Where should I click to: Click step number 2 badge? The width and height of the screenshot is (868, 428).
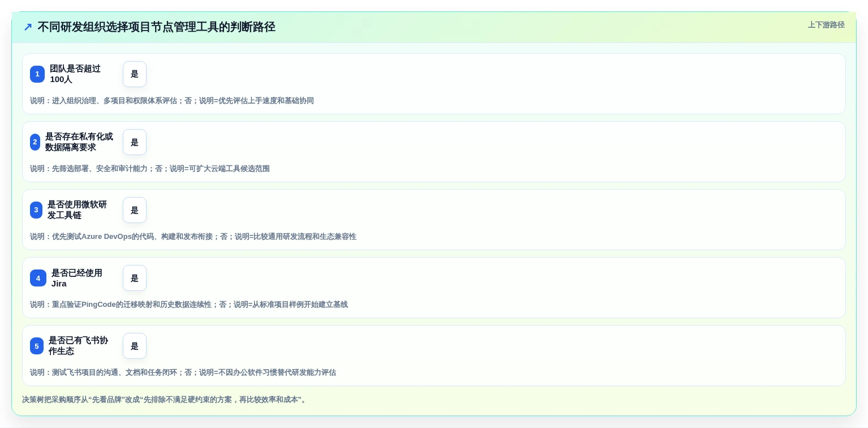(x=35, y=142)
